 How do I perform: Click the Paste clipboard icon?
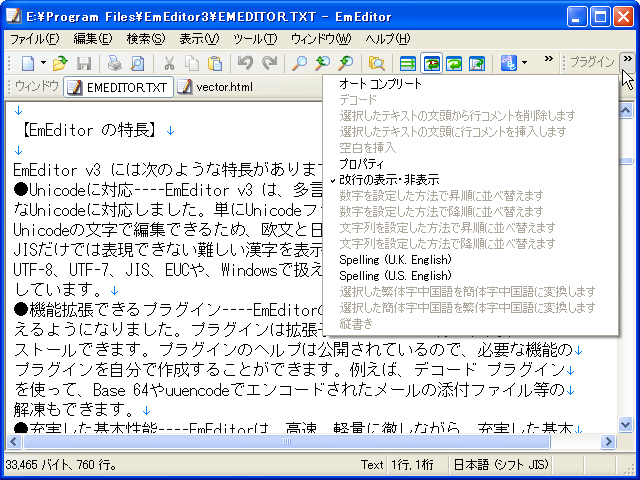(215, 63)
